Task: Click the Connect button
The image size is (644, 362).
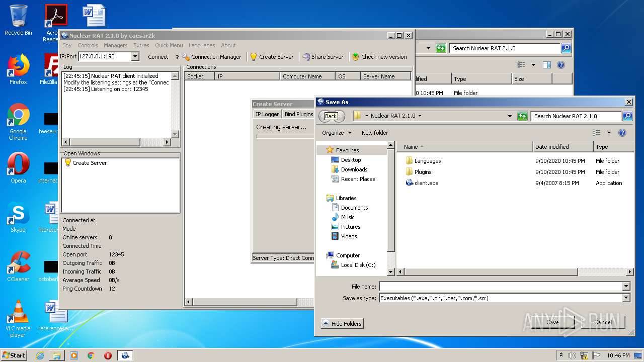Action: pos(158,57)
